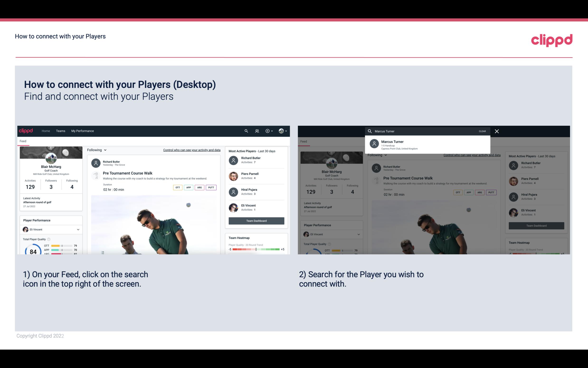Toggle the OTT filter button
Viewport: 588px width, 368px height.
(x=177, y=187)
